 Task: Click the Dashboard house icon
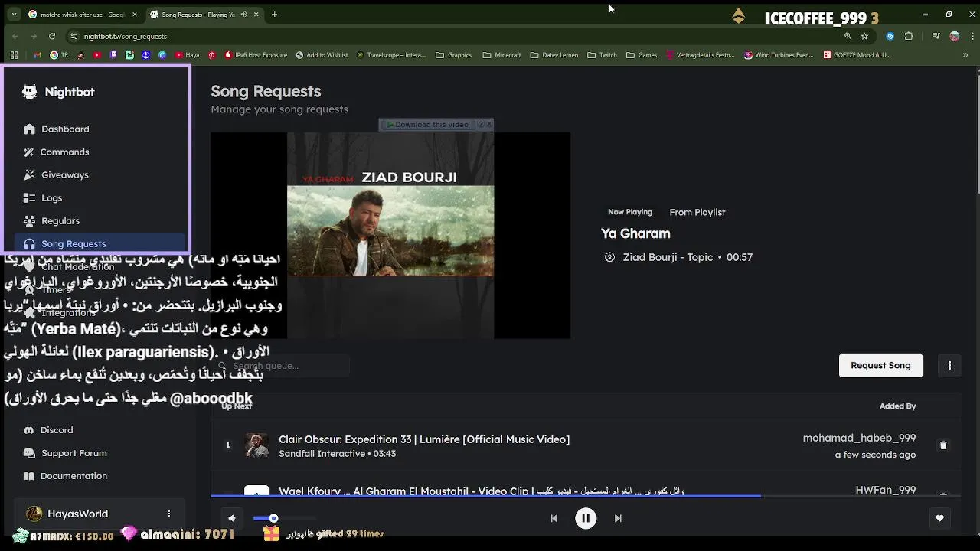29,129
